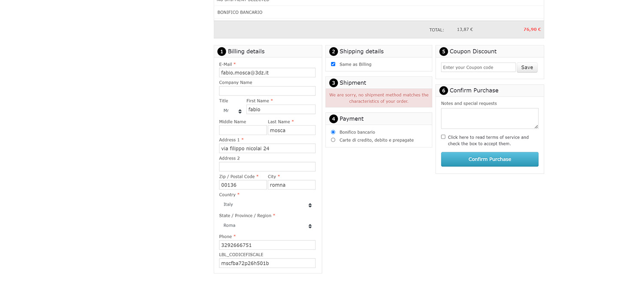Click the step 6 Confirm Purchase badge
The image size is (644, 301).
(444, 91)
